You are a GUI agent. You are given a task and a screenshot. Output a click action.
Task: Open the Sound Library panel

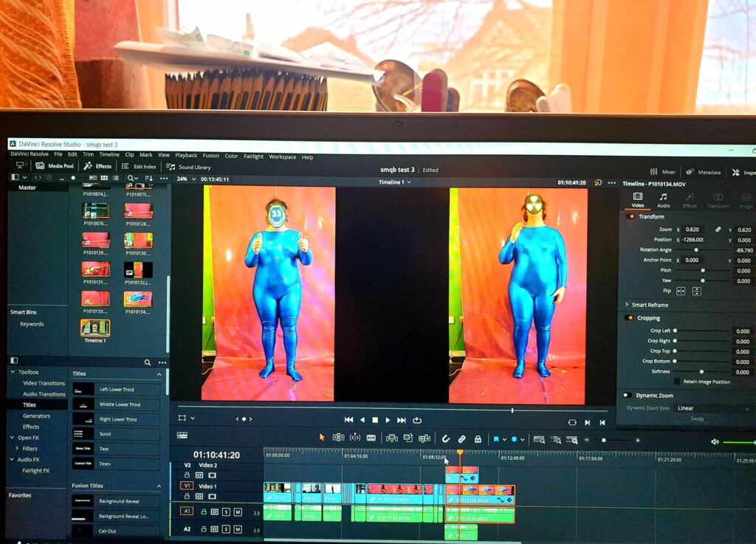188,168
